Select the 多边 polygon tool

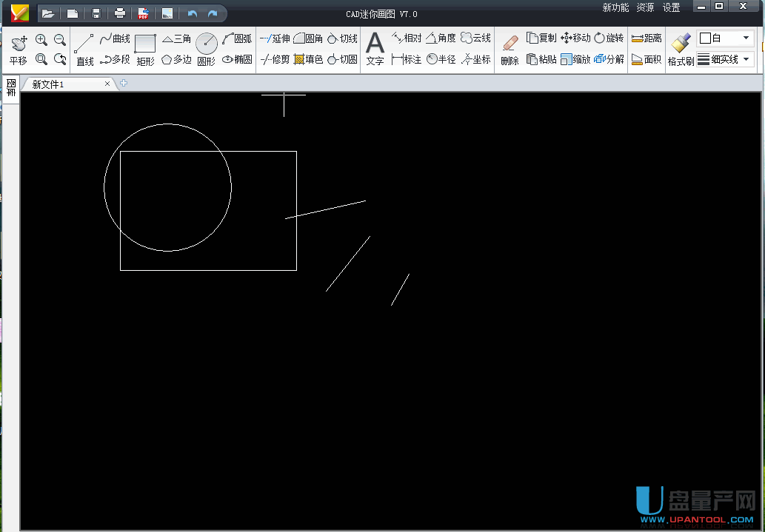(x=176, y=59)
